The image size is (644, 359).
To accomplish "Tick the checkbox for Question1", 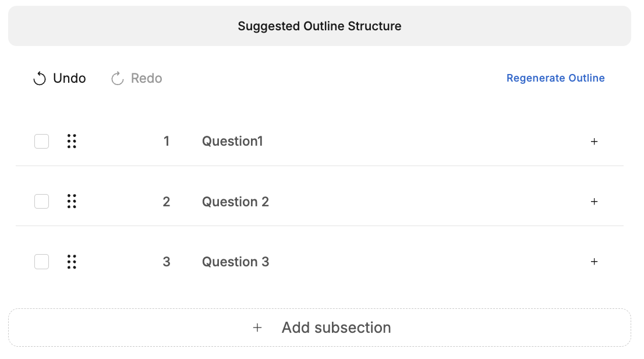I will [41, 141].
